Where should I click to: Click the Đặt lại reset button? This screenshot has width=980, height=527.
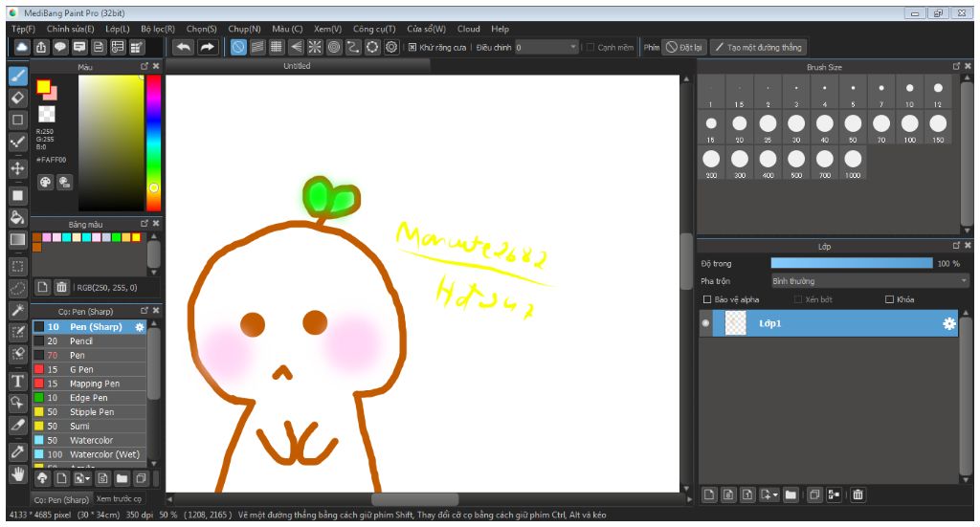coord(683,48)
